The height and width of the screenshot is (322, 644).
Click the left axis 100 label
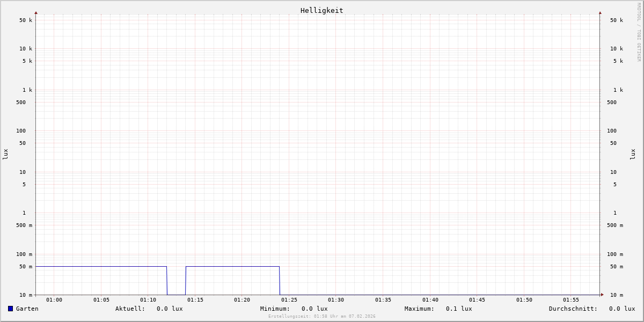point(21,131)
